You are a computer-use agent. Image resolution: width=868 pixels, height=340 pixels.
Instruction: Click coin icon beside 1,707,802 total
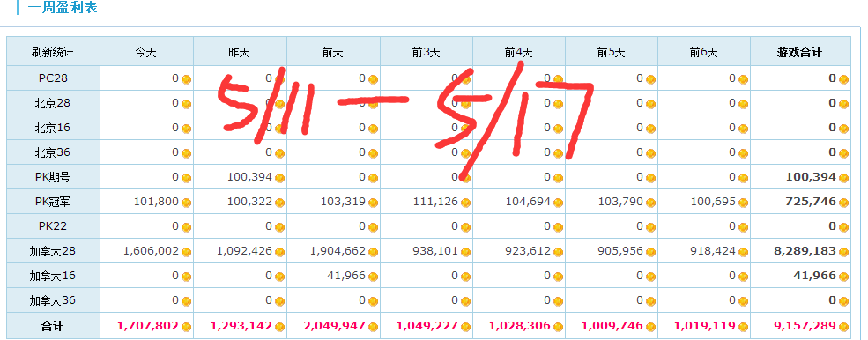point(186,327)
